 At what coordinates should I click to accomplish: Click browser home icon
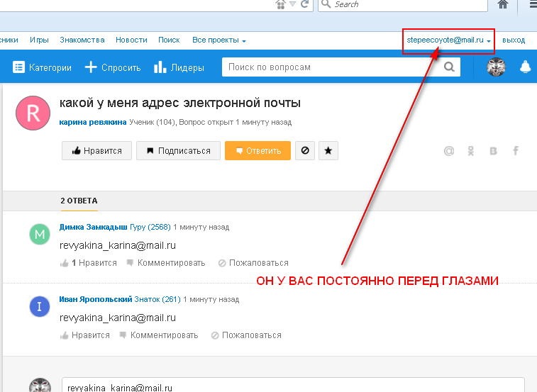(503, 5)
